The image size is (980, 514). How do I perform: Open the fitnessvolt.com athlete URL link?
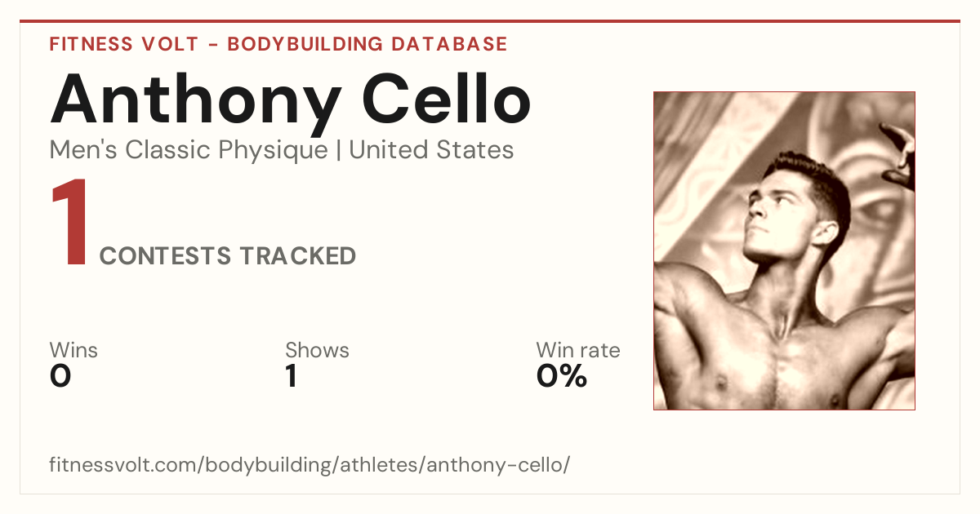pyautogui.click(x=310, y=465)
